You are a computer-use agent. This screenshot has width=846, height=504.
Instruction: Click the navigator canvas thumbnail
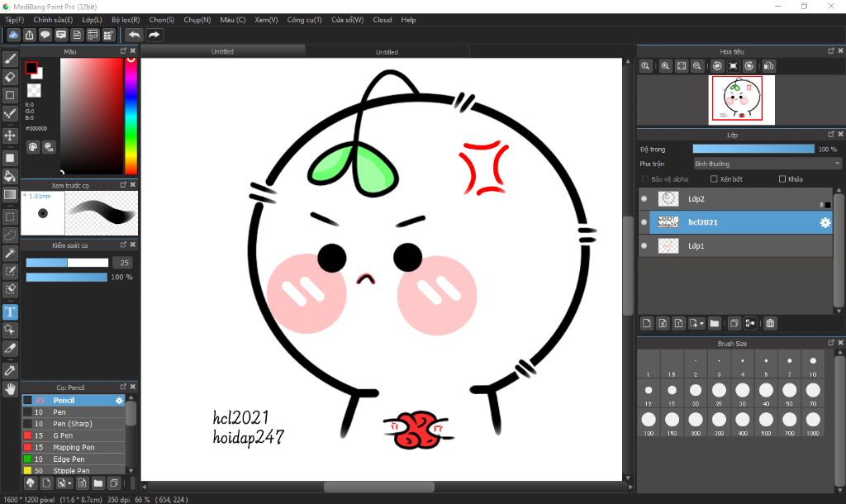741,100
